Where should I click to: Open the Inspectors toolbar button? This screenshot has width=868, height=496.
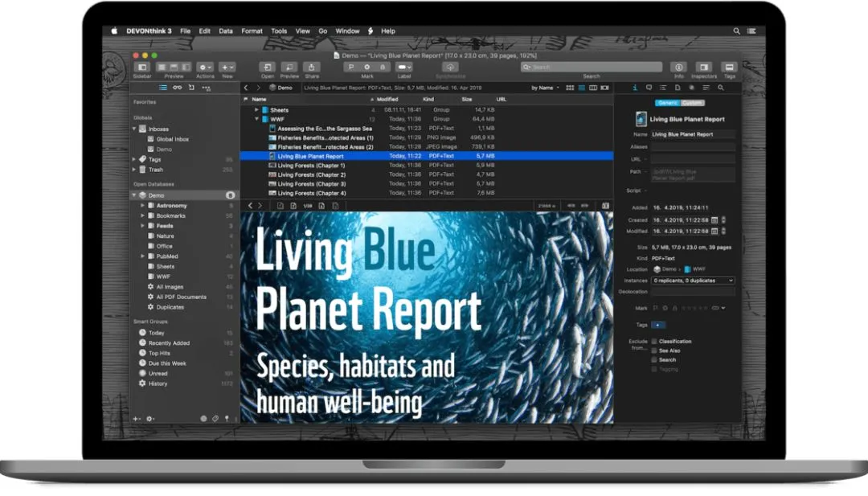point(704,67)
